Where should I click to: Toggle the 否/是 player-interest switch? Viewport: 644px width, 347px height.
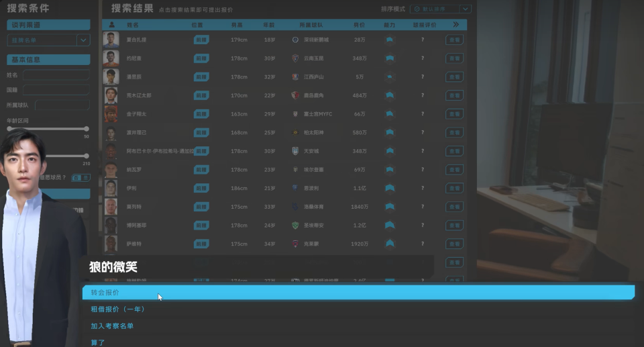tap(81, 178)
